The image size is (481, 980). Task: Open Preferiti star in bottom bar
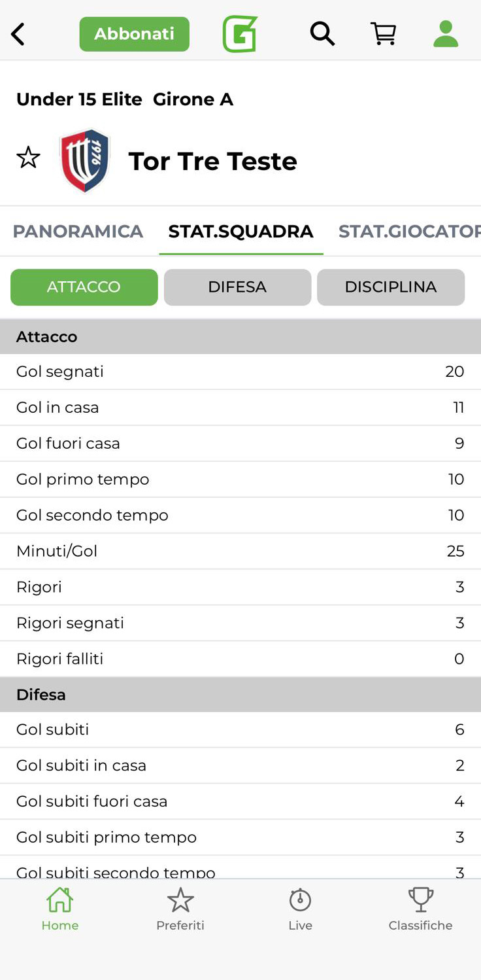180,908
